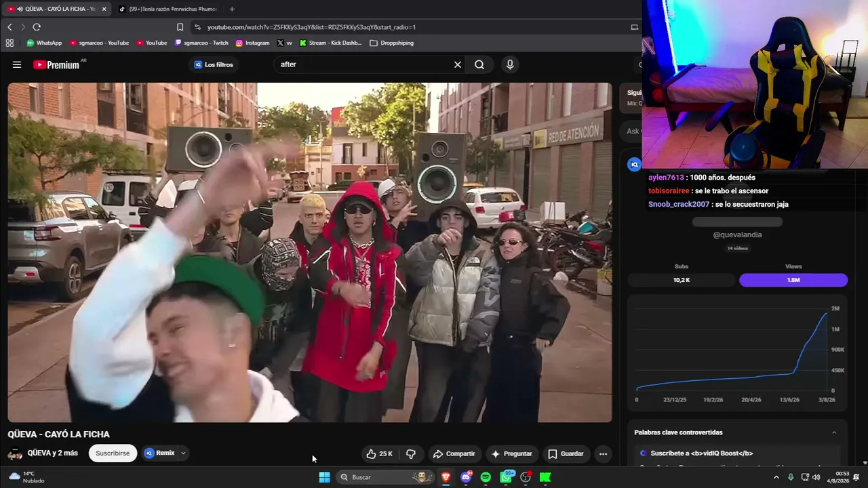Screen dimensions: 868x488
Task: Open the 'YouTube' bookmark
Action: click(x=152, y=43)
